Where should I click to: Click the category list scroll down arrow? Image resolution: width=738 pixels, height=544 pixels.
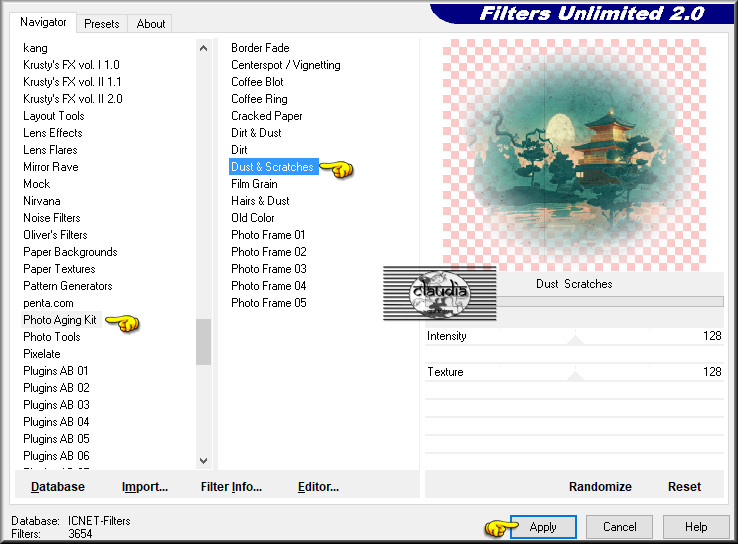click(x=203, y=461)
